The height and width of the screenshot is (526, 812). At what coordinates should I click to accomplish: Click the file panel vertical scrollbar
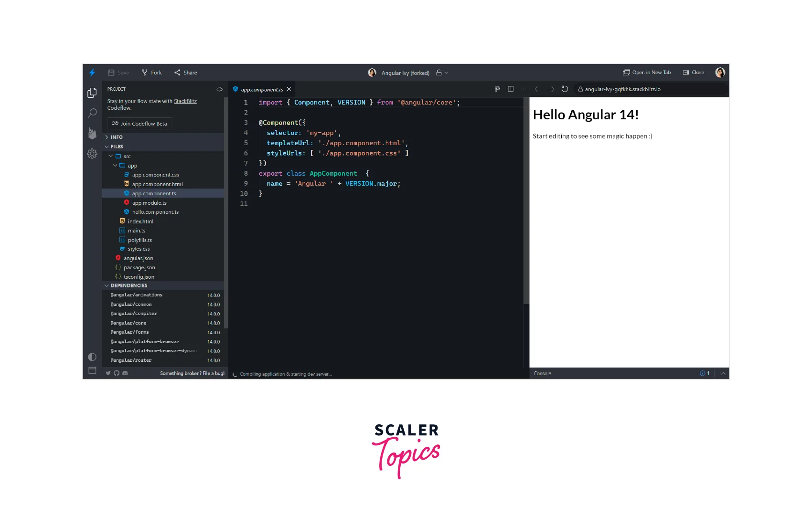point(226,215)
